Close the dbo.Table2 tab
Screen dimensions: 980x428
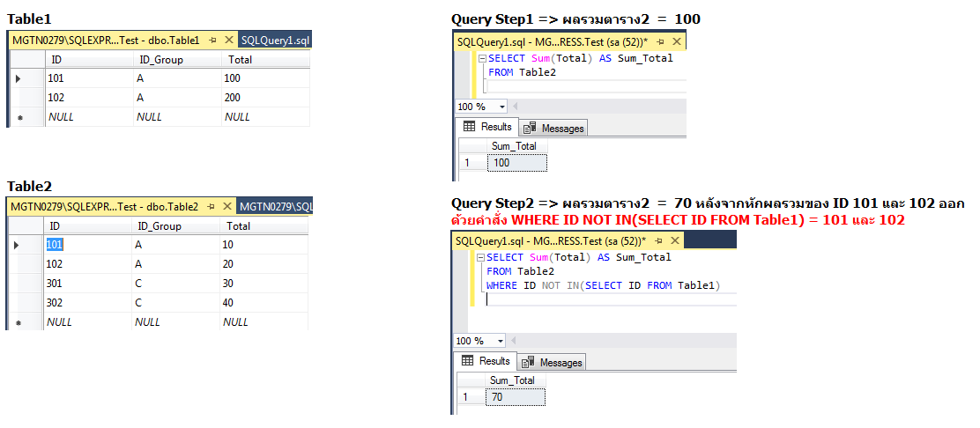(x=227, y=207)
